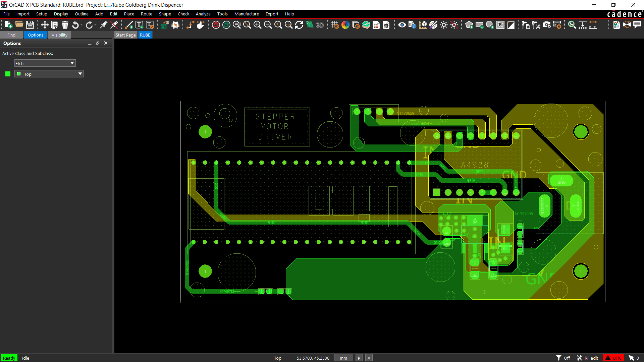Toggle RF edit mode
The image size is (644, 362).
click(x=587, y=358)
